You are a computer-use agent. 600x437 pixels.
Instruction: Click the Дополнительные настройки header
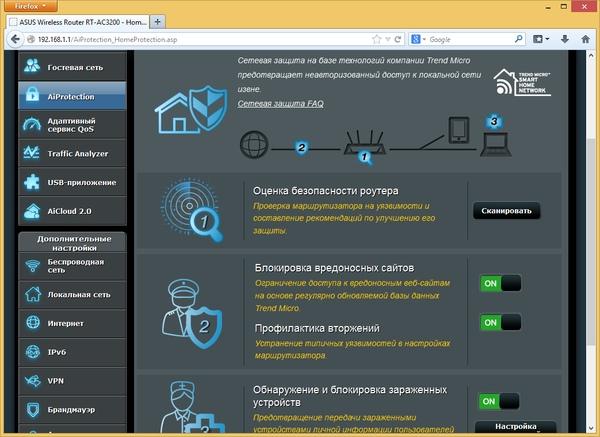point(73,243)
